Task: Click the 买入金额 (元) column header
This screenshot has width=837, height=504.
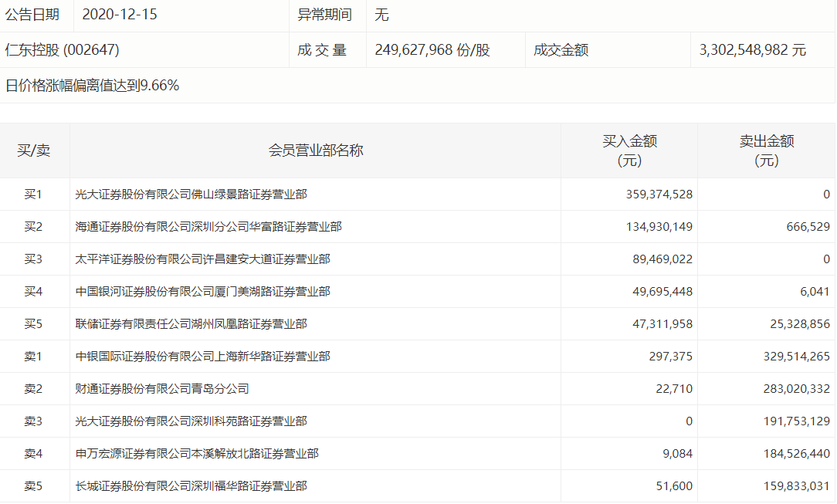Action: click(x=629, y=151)
